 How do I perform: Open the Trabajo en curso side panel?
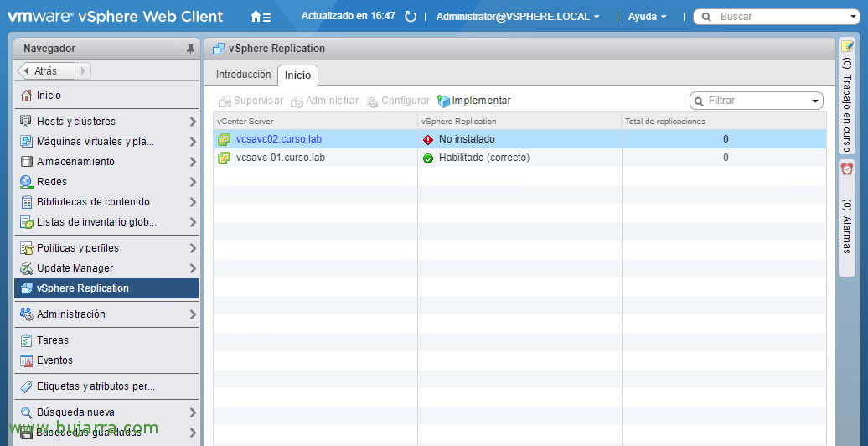click(846, 96)
